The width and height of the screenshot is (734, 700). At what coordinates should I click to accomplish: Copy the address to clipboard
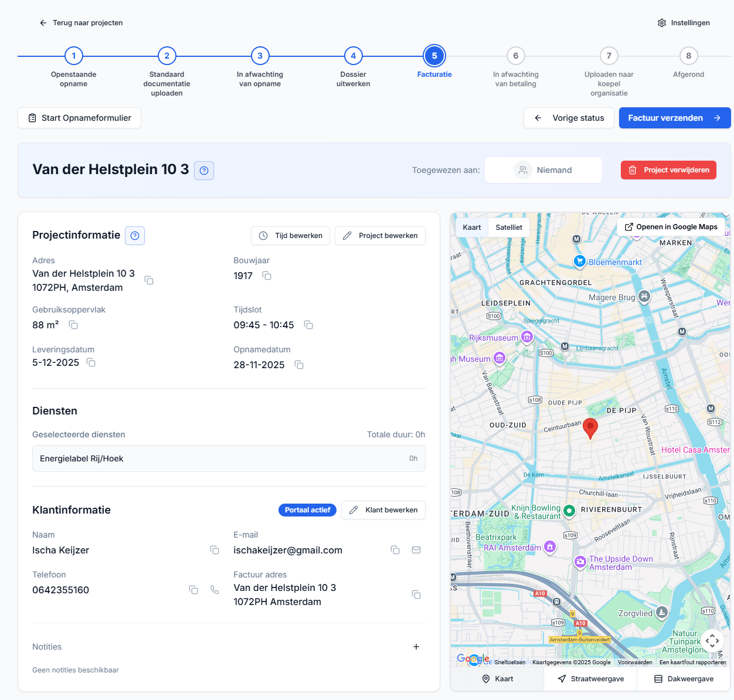click(149, 280)
